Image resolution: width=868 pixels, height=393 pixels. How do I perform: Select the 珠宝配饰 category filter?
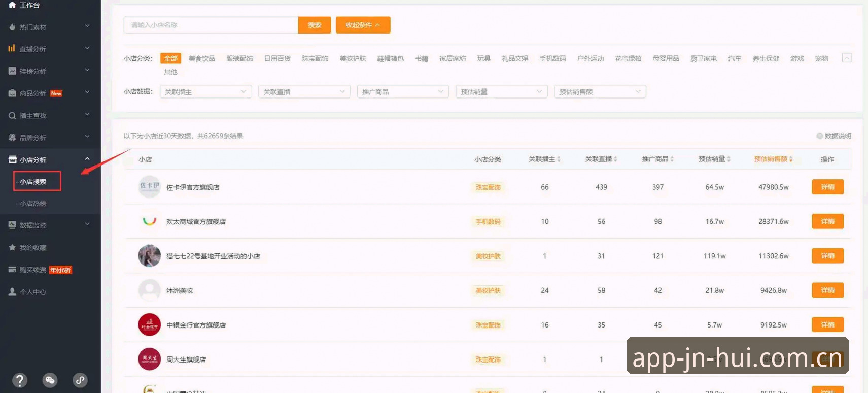point(315,58)
